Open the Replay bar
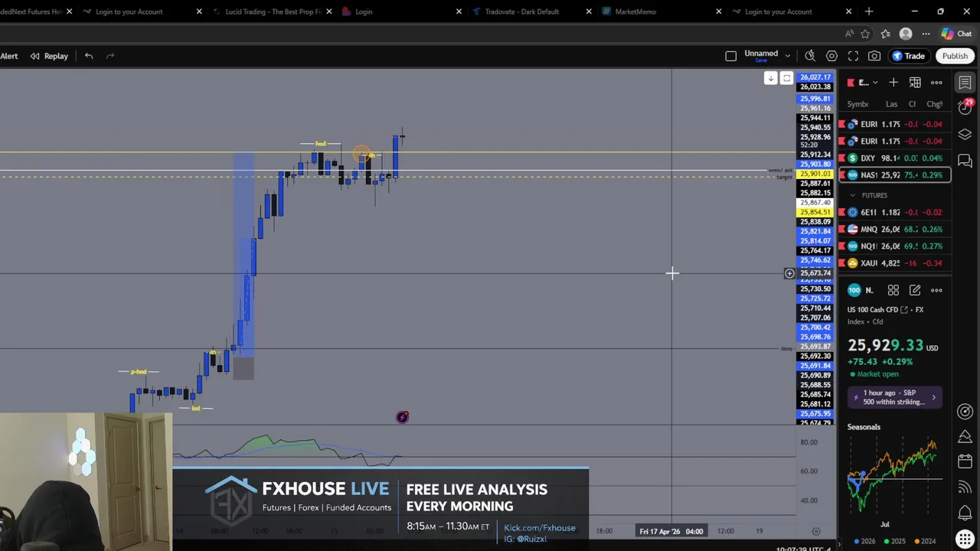Image resolution: width=980 pixels, height=551 pixels. point(49,56)
